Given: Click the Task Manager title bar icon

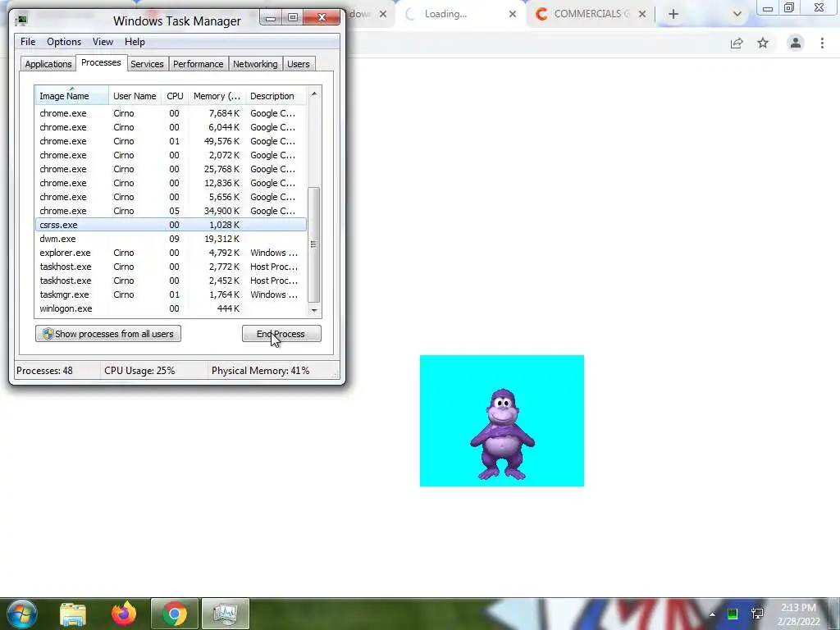Looking at the screenshot, I should [x=21, y=21].
